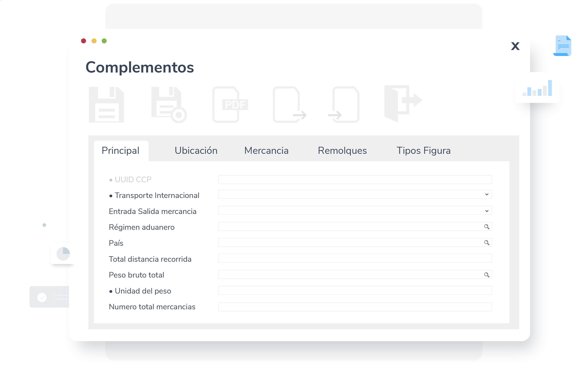Search Régimen aduanero with magnifier icon
Viewport: 588px width, 370px height.
pos(487,227)
